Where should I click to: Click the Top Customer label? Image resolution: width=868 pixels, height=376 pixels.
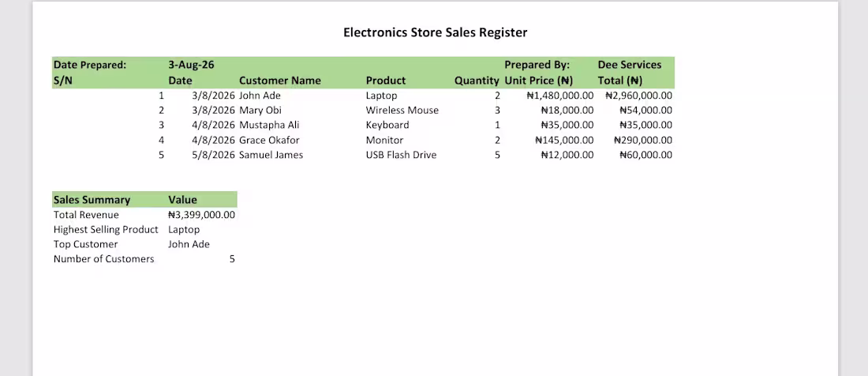[x=86, y=244]
